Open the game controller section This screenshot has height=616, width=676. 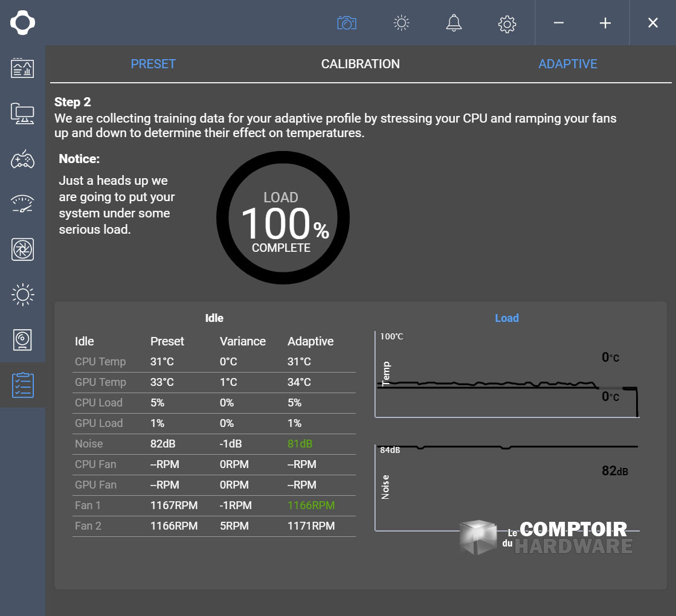(x=22, y=159)
